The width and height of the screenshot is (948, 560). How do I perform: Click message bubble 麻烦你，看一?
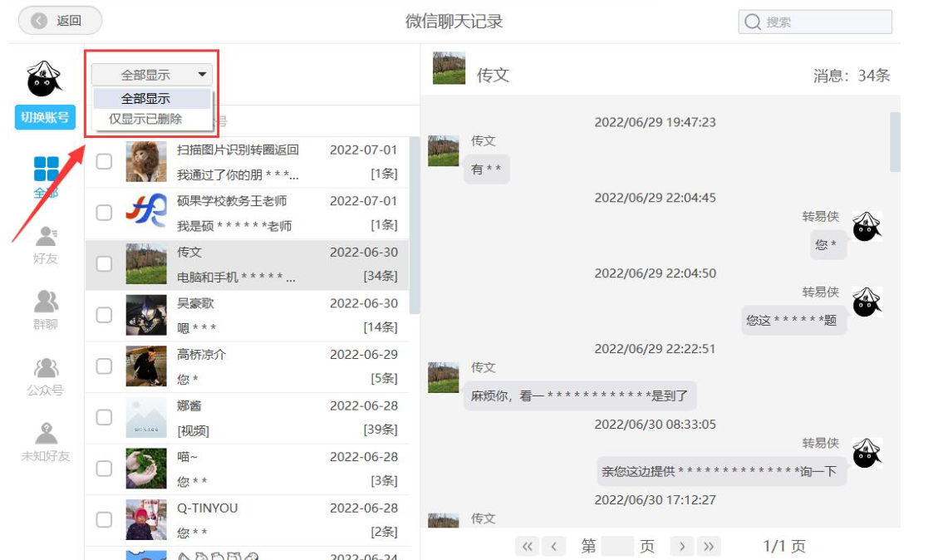tap(580, 396)
